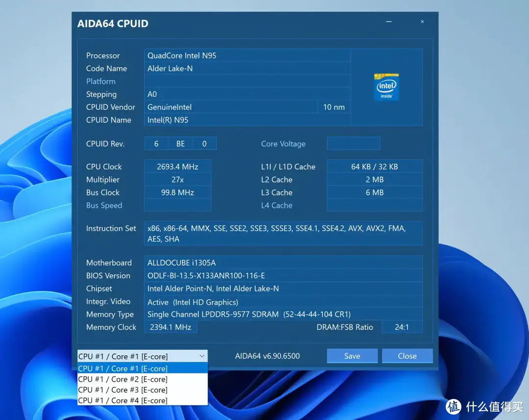Viewport: 529px width, 420px height.
Task: Click the DRAM:FSB ratio value 24:1
Action: [x=402, y=327]
